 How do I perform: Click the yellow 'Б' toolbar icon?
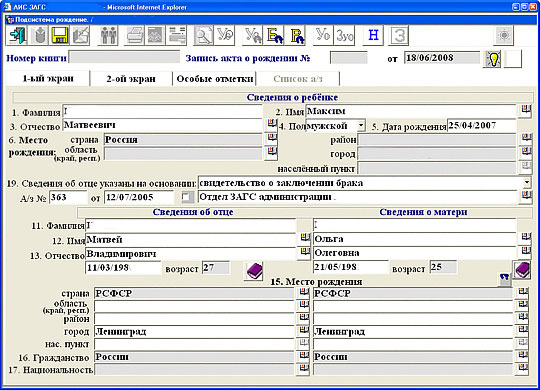point(274,35)
